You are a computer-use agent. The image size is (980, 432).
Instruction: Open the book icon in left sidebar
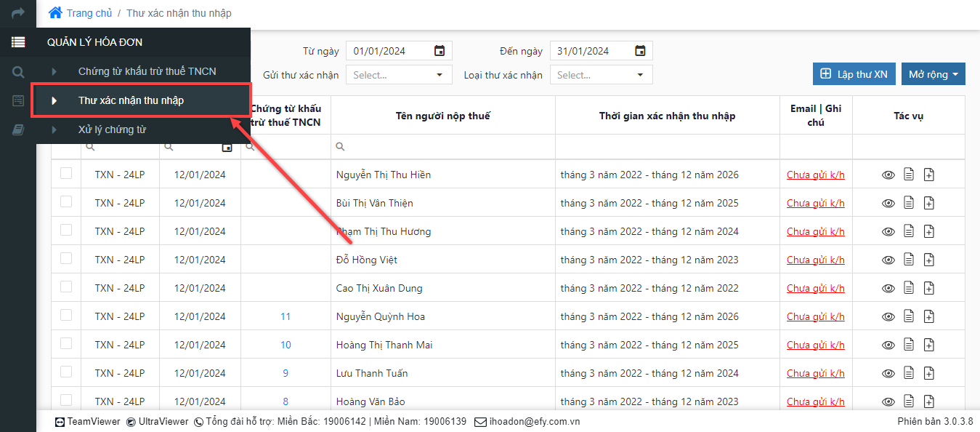click(x=18, y=130)
